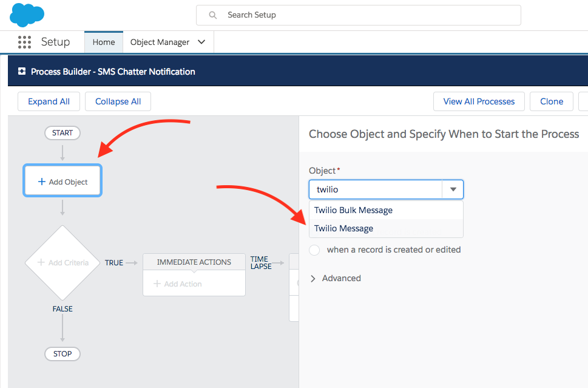This screenshot has width=588, height=388.
Task: Open the Object Manager dropdown chevron
Action: (201, 41)
